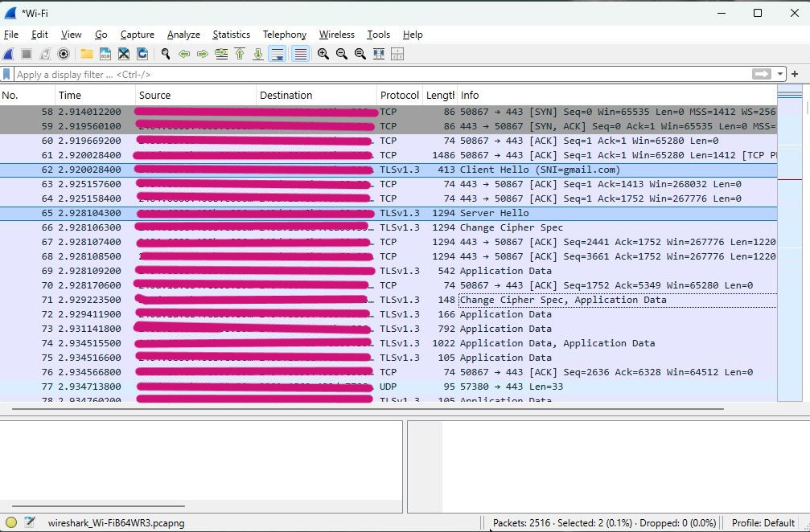Start capturing packets with the shark fin icon
The image size is (810, 532).
click(8, 54)
